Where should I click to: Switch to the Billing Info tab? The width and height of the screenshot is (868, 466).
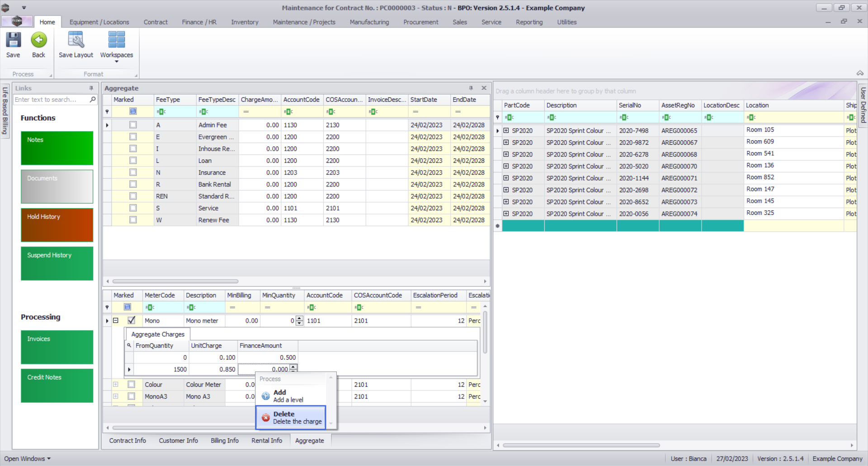coord(224,441)
